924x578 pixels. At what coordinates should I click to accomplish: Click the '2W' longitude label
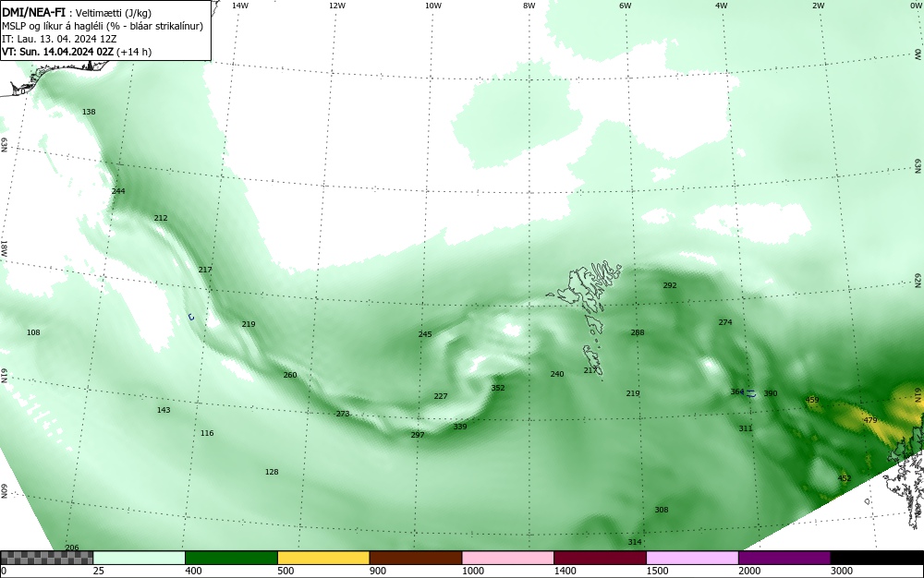coord(818,6)
